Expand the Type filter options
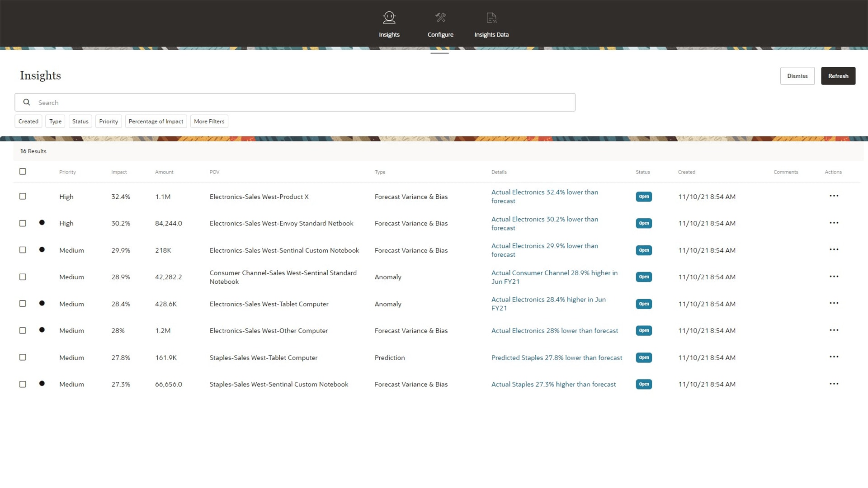This screenshot has width=868, height=488. [55, 121]
